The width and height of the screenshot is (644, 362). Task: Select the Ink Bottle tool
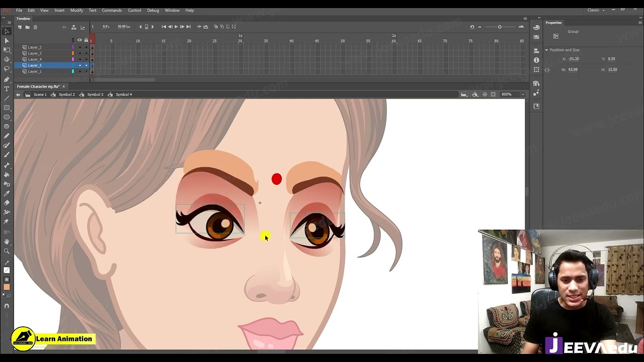(x=7, y=184)
